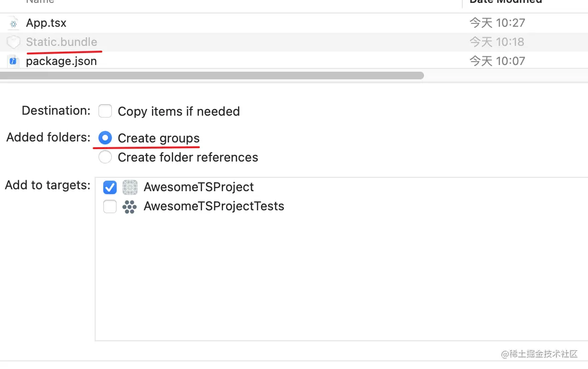Screen dimensions: 588x369
Task: Click the AwesomeTSProjectTests target name
Action: 214,206
